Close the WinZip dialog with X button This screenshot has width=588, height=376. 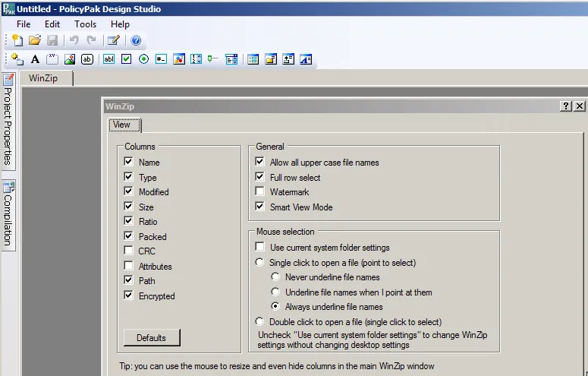click(580, 106)
